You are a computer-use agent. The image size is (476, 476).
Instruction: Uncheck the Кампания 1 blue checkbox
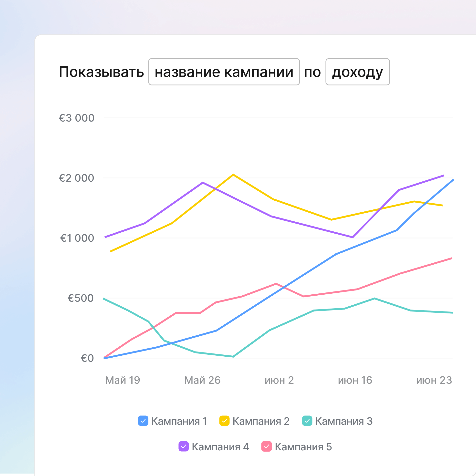coord(143,421)
